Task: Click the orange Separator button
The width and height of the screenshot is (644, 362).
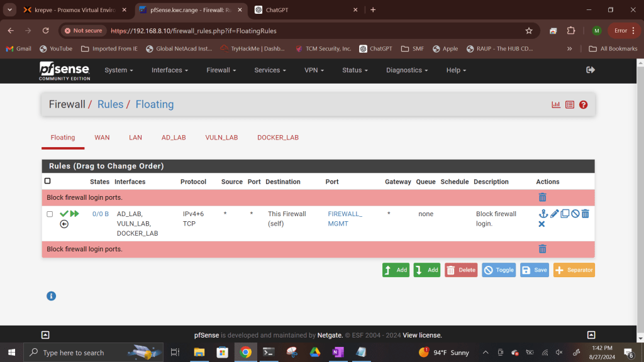Action: pyautogui.click(x=574, y=270)
